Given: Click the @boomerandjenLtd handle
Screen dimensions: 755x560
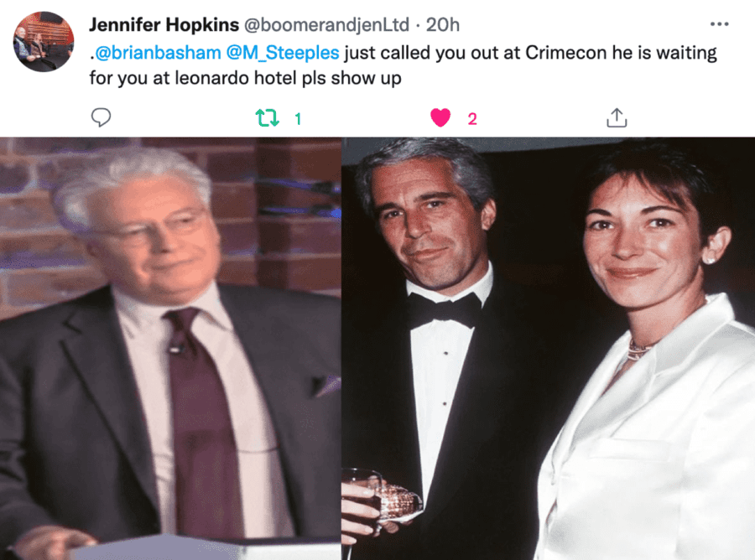Looking at the screenshot, I should click(327, 25).
